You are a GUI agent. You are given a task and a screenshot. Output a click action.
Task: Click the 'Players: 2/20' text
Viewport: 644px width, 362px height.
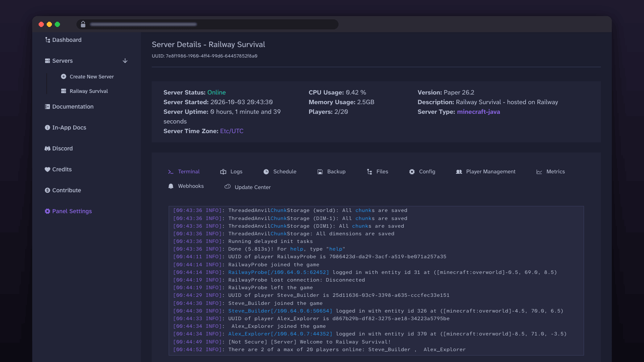[x=328, y=112]
